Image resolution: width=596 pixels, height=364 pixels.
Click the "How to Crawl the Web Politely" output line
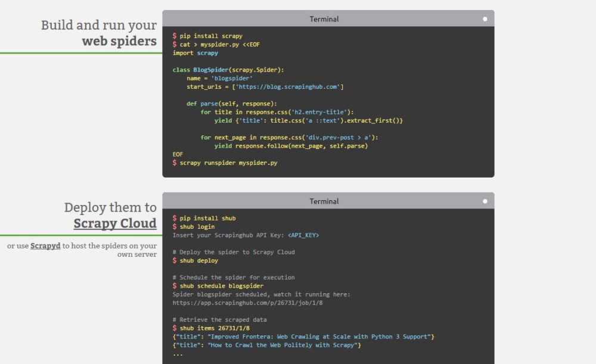267,345
